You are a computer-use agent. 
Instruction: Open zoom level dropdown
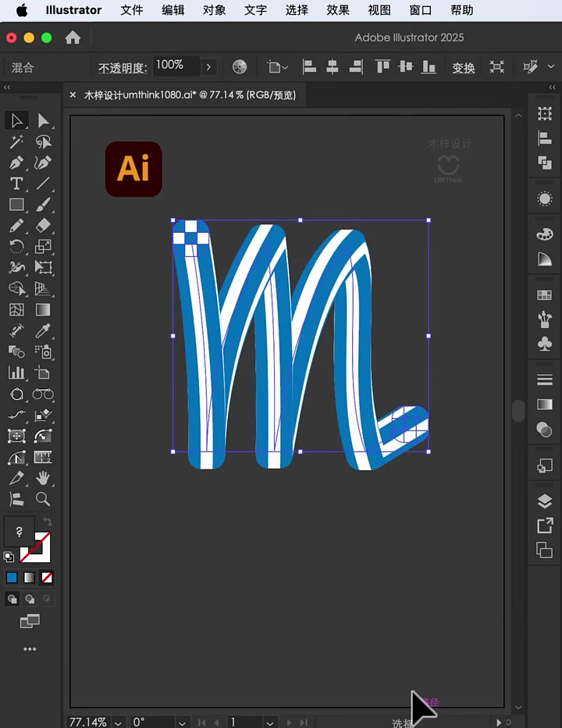(x=119, y=723)
